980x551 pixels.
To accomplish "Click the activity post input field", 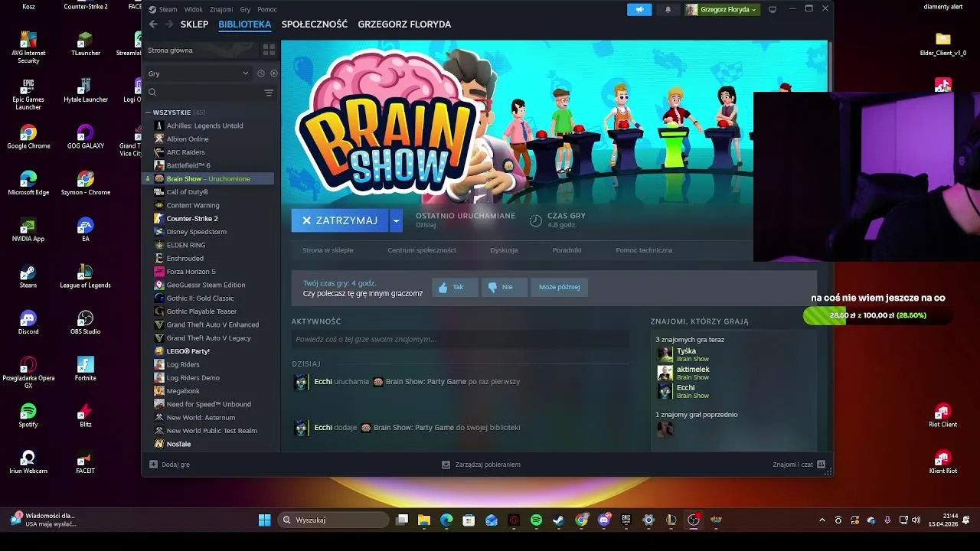I will pyautogui.click(x=460, y=339).
